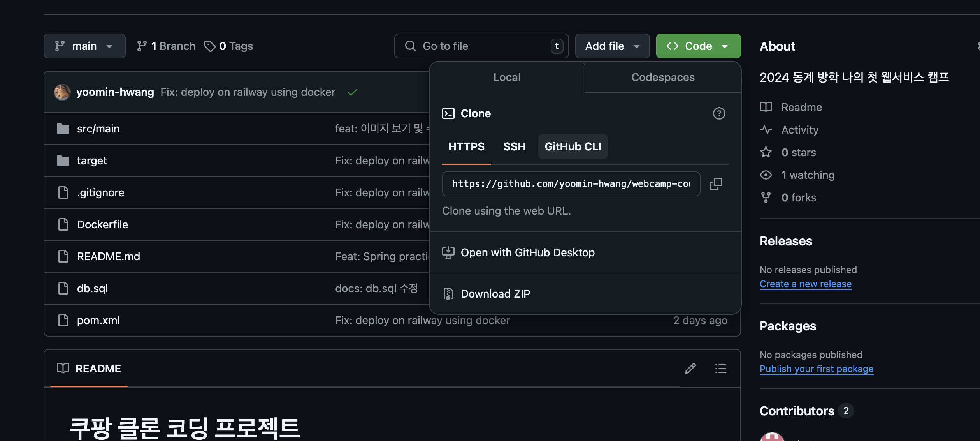The height and width of the screenshot is (441, 980).
Task: Open the Dockerfile file
Action: click(102, 224)
